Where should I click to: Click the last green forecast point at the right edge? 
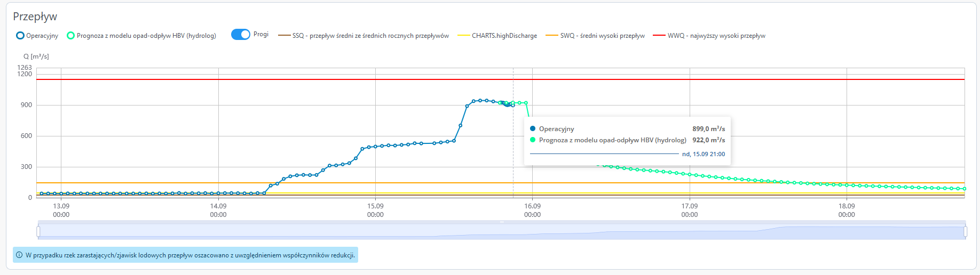click(x=964, y=189)
